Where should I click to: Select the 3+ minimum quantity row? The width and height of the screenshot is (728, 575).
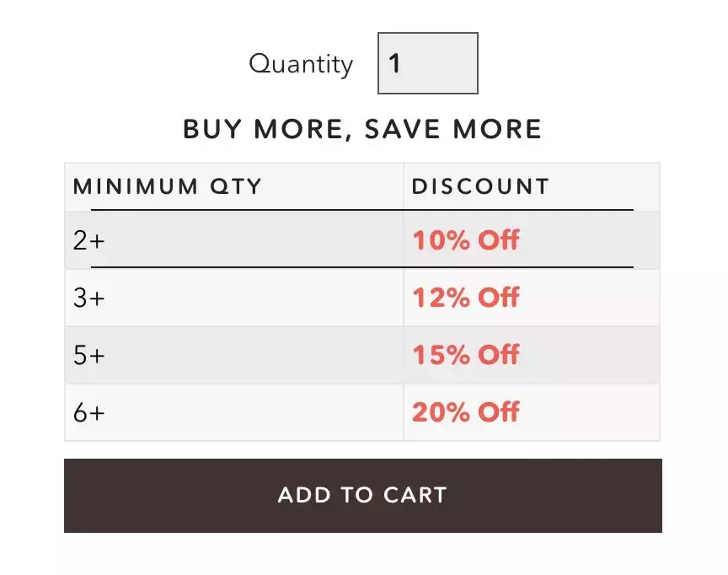[362, 298]
